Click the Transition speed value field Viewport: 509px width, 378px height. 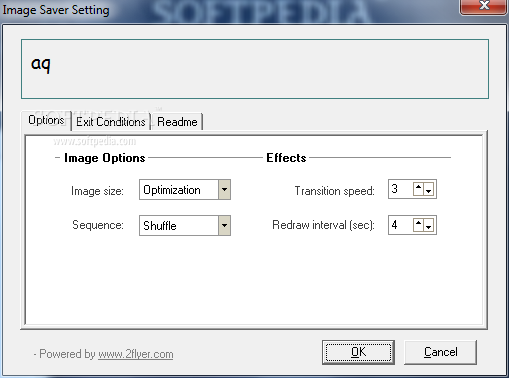pyautogui.click(x=401, y=189)
